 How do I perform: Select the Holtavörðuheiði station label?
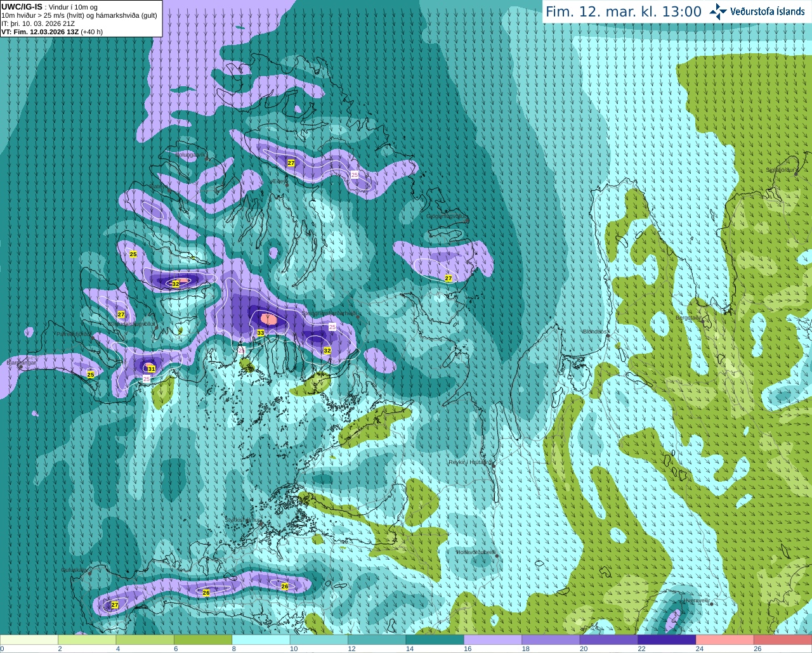pyautogui.click(x=476, y=552)
